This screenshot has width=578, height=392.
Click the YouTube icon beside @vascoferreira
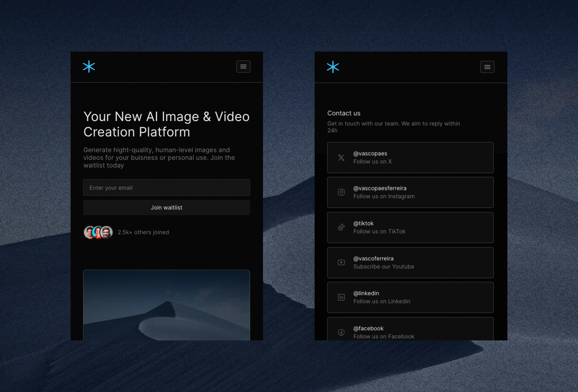341,262
